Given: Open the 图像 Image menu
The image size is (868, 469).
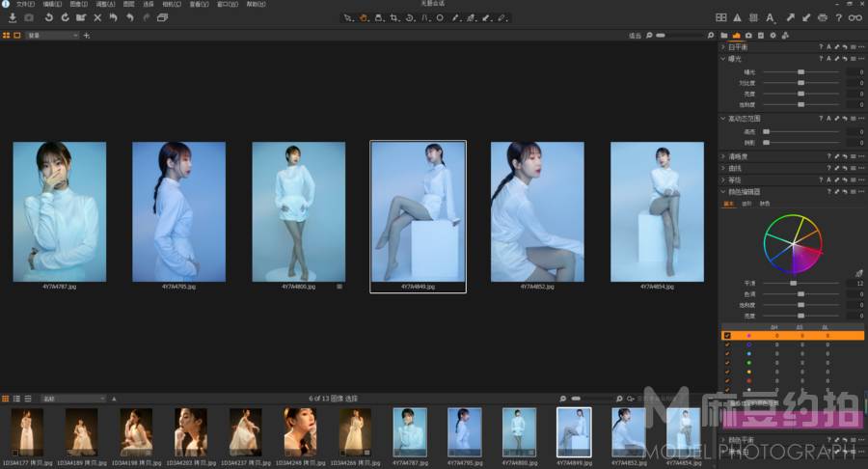Looking at the screenshot, I should [x=79, y=4].
